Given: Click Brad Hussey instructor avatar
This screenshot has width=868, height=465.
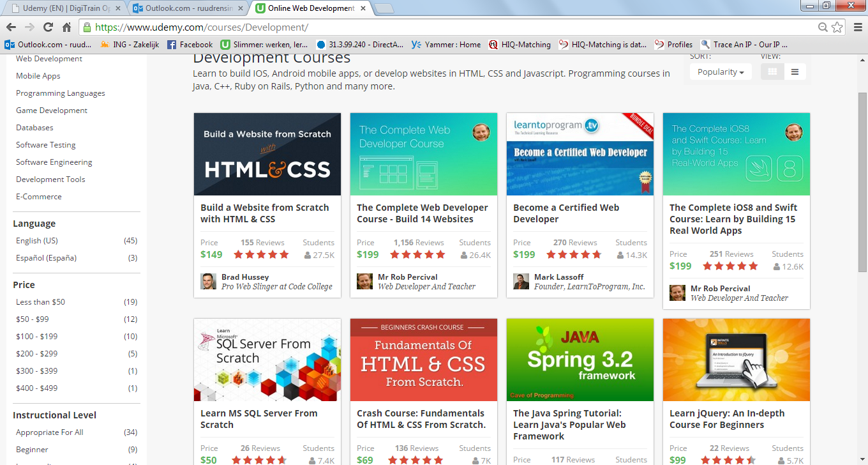Looking at the screenshot, I should pyautogui.click(x=208, y=282).
